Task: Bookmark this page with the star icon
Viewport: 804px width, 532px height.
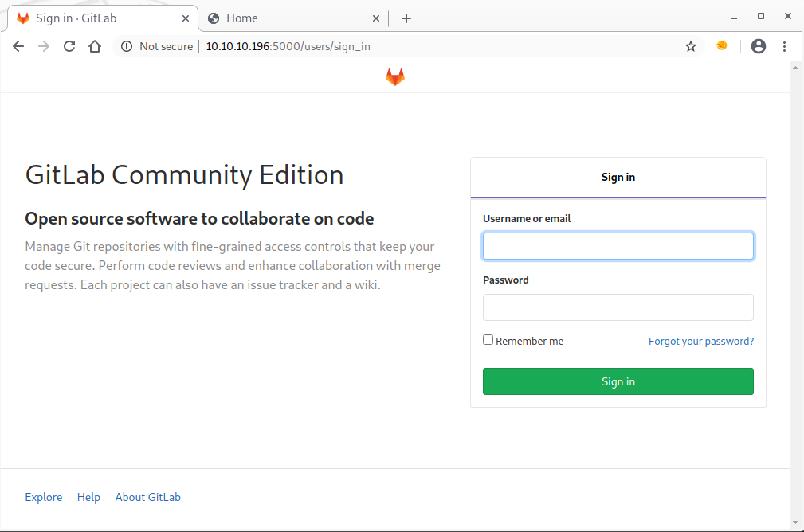Action: point(691,46)
